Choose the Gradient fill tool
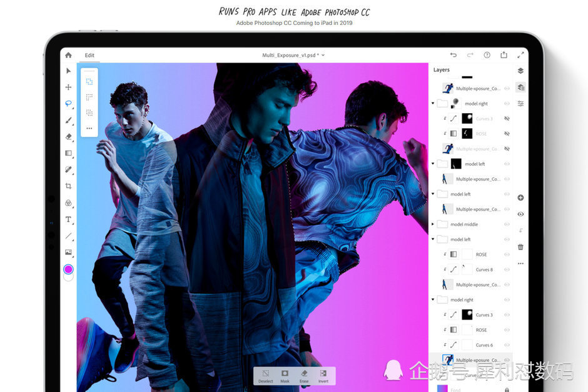The height and width of the screenshot is (392, 588). coord(68,153)
